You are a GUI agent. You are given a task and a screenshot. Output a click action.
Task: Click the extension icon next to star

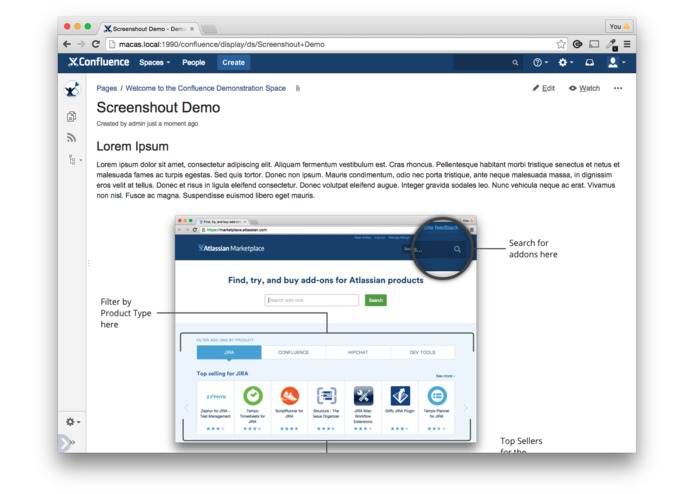[x=577, y=44]
